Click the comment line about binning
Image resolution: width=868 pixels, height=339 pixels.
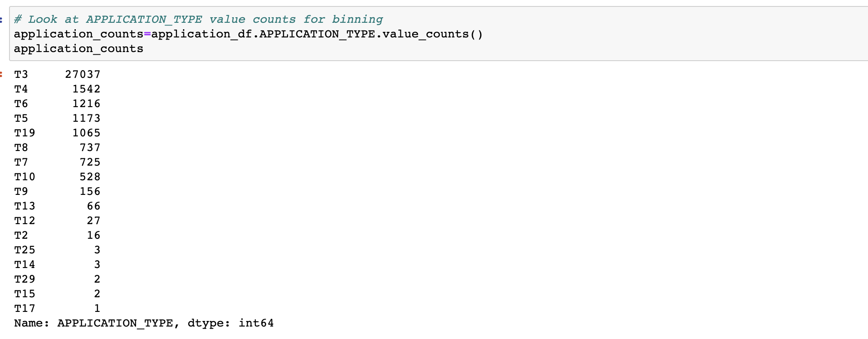(198, 19)
